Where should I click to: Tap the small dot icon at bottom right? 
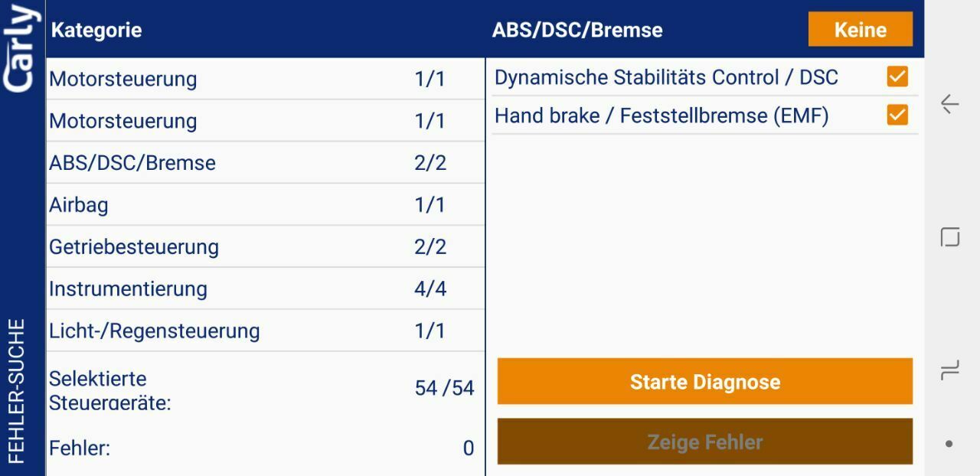[949, 442]
